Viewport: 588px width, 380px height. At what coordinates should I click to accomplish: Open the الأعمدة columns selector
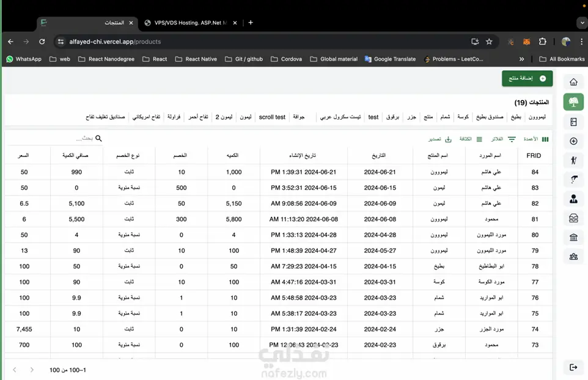click(536, 139)
